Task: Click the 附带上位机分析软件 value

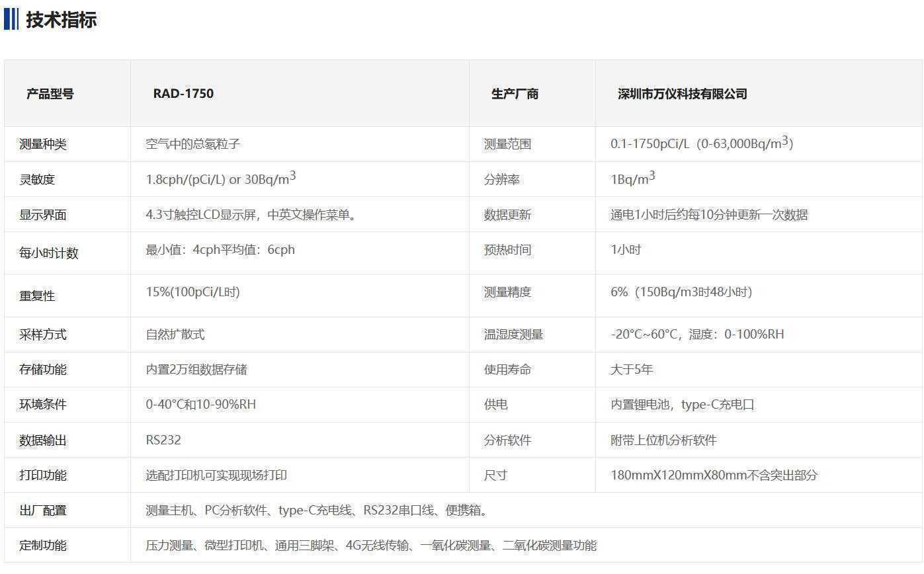Action: click(663, 440)
